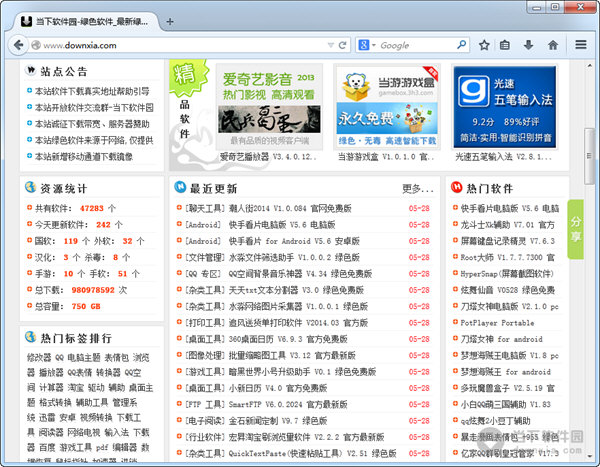Open 快手看片 for Android V5.6 安卓版
The image size is (600, 467).
coord(294,241)
